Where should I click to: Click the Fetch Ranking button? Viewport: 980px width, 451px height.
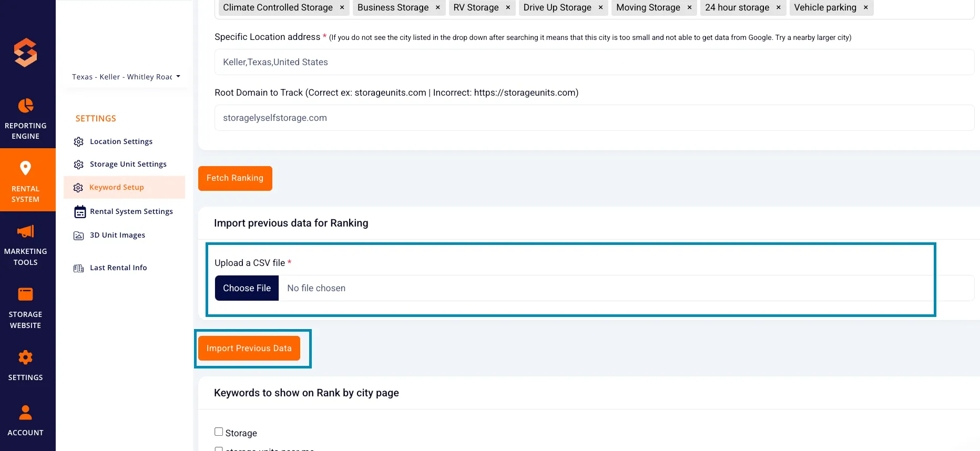click(x=235, y=178)
